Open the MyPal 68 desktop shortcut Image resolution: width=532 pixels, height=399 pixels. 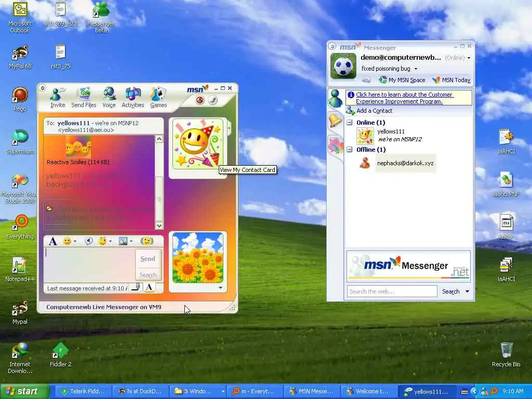click(x=20, y=57)
